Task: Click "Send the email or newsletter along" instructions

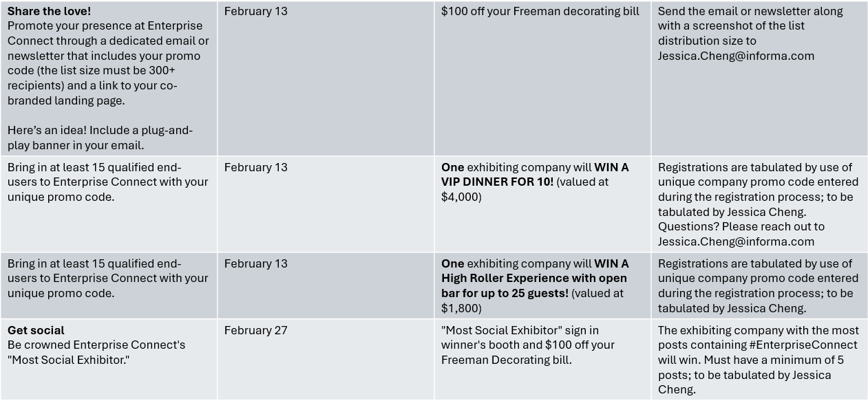Action: 750,11
